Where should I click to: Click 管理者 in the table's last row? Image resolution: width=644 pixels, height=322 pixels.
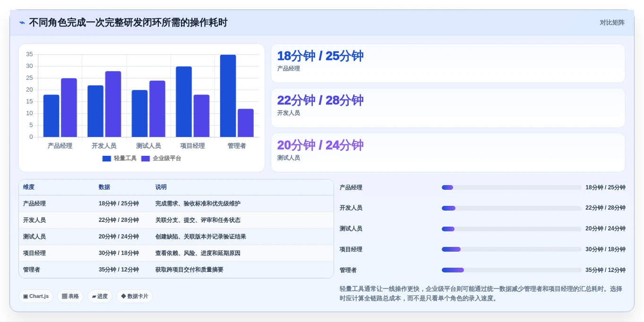pos(32,270)
